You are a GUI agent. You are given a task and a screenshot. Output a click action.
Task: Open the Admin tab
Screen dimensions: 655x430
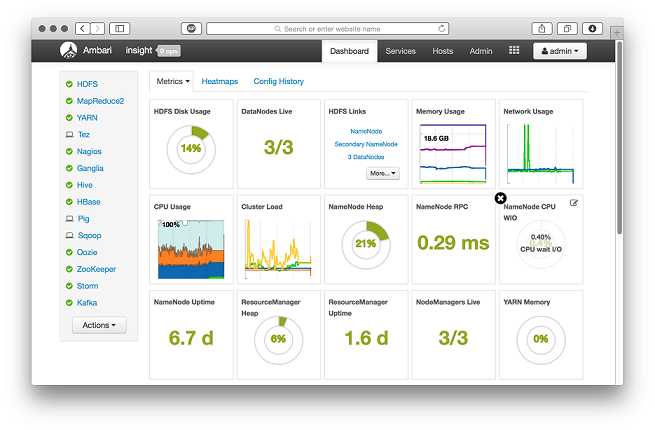(480, 51)
